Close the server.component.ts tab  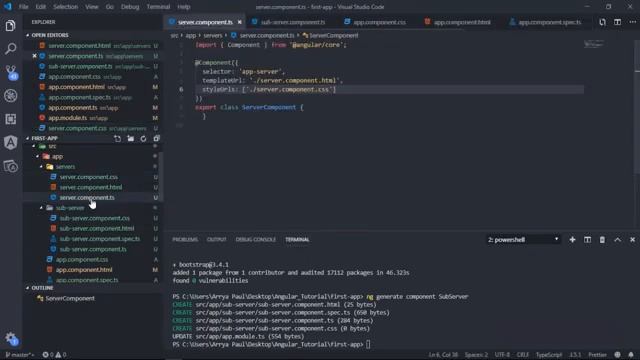[x=240, y=22]
